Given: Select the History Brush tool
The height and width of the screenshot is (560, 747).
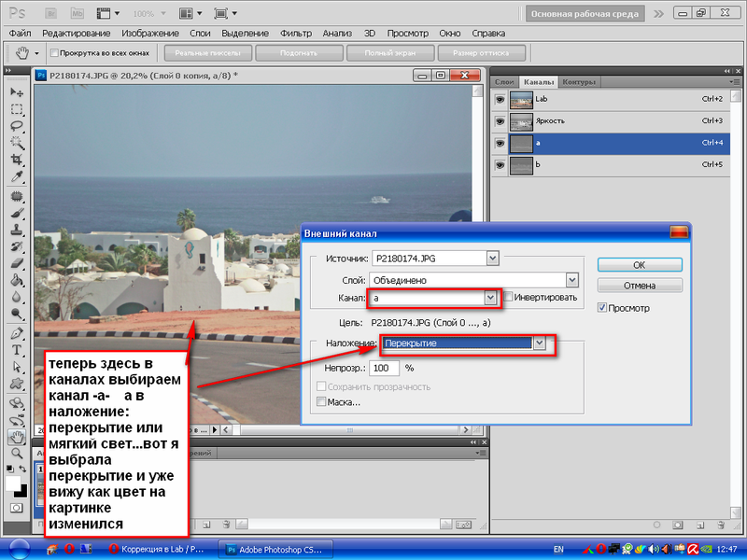Looking at the screenshot, I should tap(17, 246).
